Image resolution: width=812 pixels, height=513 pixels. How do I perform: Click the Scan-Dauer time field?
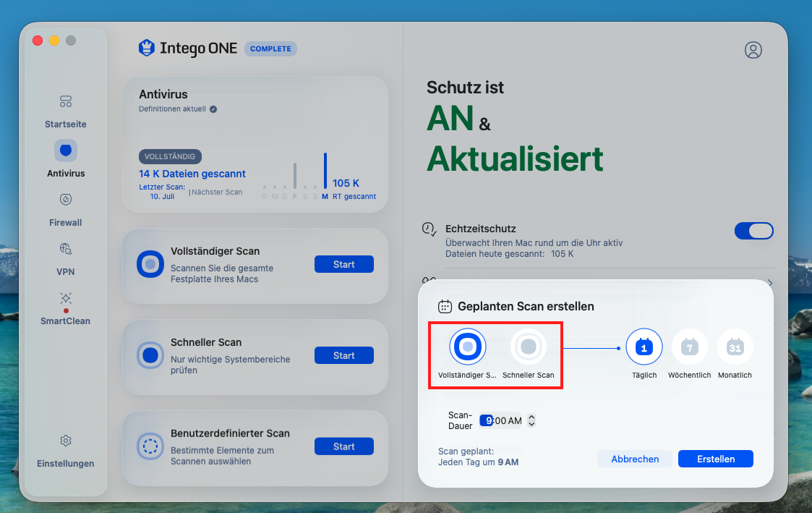pyautogui.click(x=501, y=420)
